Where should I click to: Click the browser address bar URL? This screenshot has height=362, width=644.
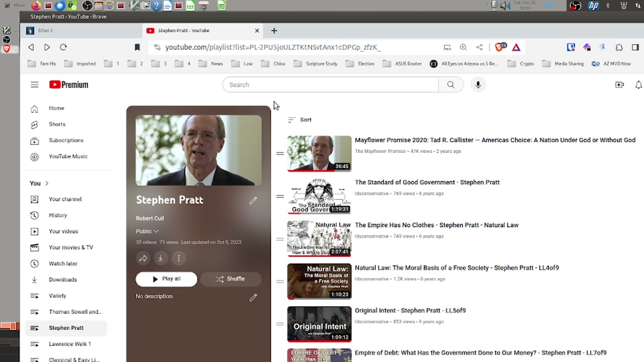[273, 47]
